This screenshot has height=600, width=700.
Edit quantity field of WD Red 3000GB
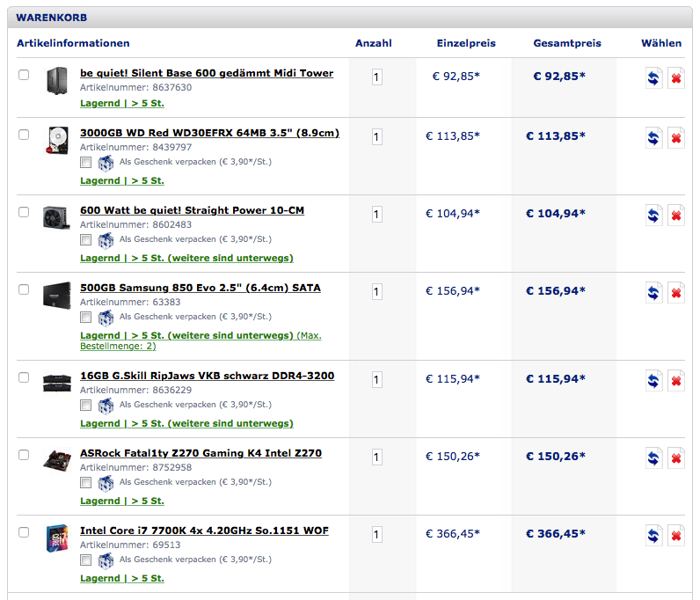(377, 137)
